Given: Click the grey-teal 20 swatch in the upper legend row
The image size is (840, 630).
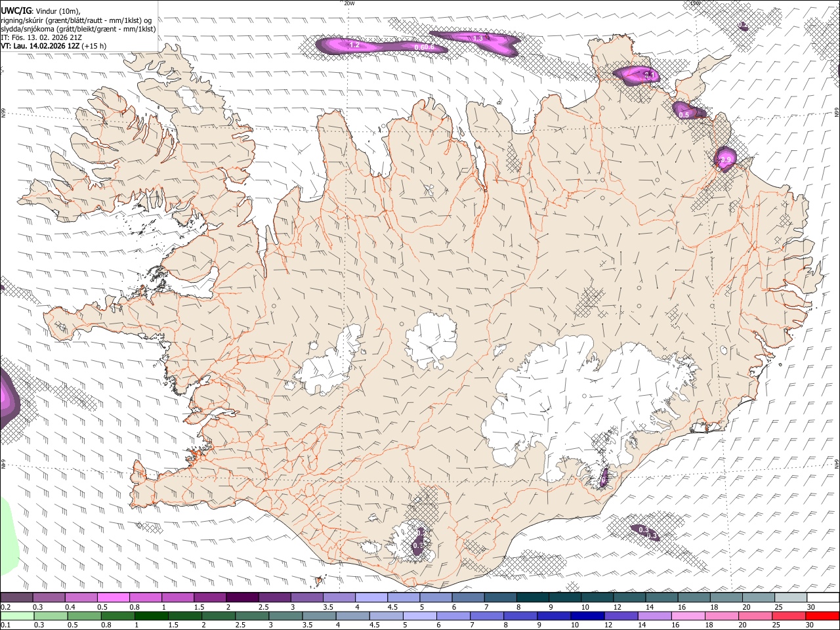Looking at the screenshot, I should (758, 597).
